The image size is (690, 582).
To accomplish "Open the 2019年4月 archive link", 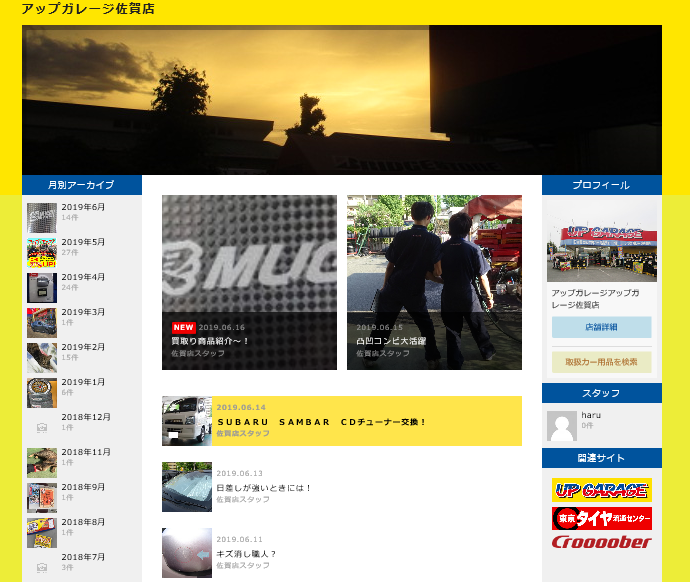I will [83, 277].
